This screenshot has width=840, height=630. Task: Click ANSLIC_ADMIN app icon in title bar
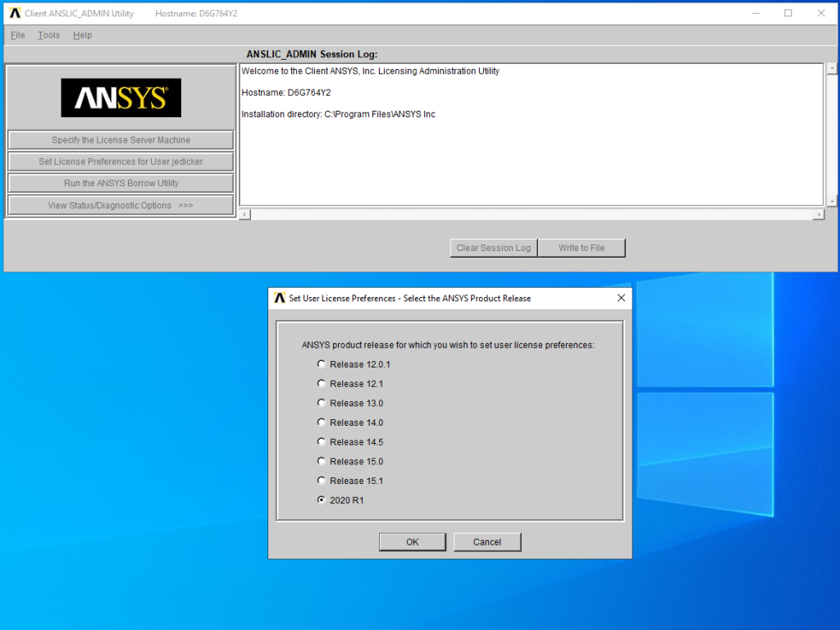tap(15, 13)
